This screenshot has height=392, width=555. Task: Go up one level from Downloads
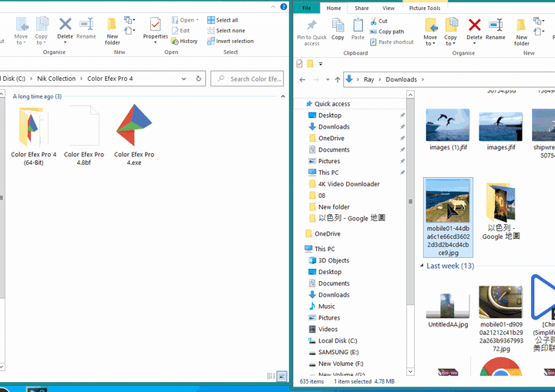point(337,79)
